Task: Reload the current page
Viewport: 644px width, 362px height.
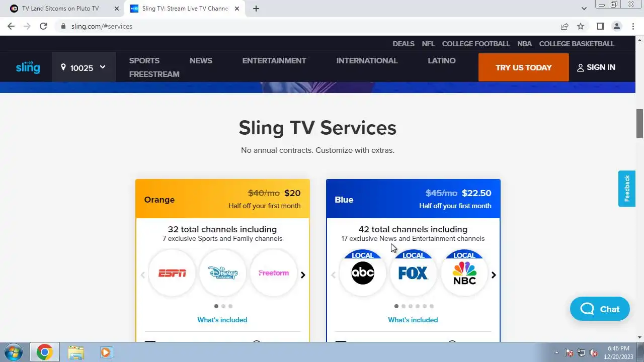Action: [x=43, y=26]
